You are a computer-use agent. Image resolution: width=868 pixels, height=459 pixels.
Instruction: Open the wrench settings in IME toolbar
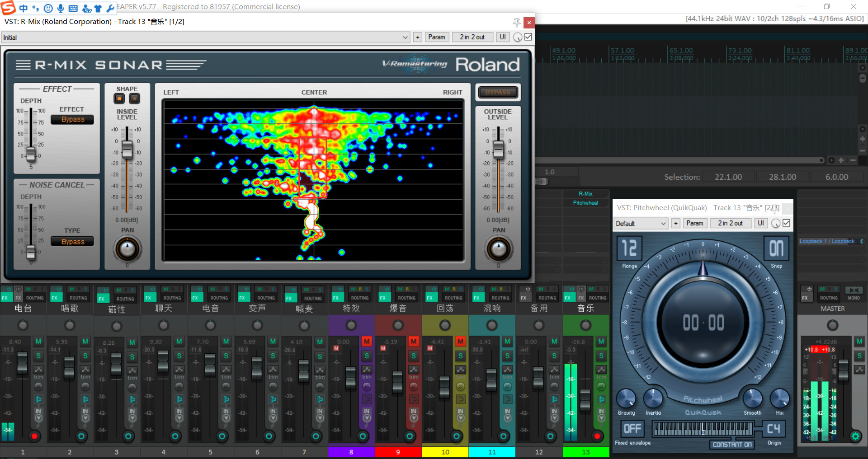pos(110,8)
